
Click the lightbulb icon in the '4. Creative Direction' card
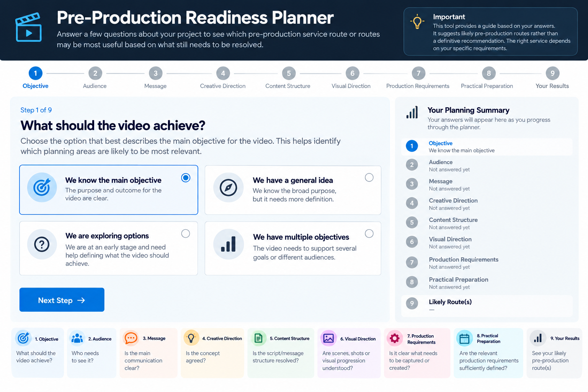pos(191,338)
